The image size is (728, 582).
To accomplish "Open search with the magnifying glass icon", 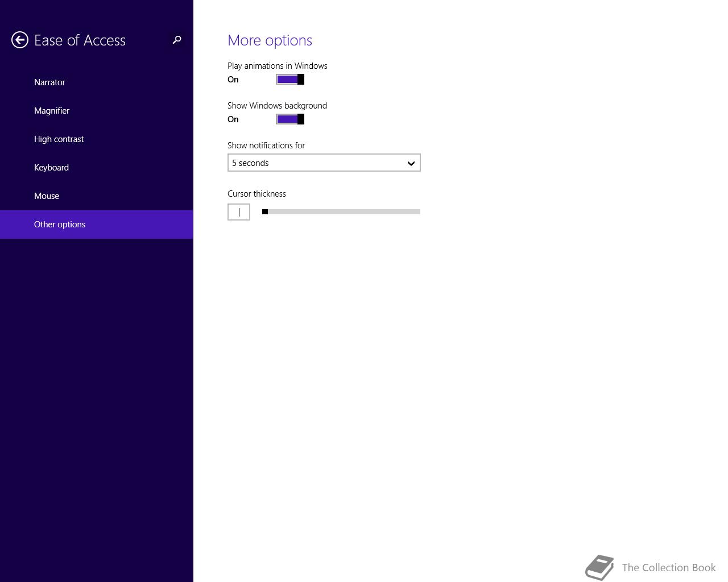I will point(177,40).
